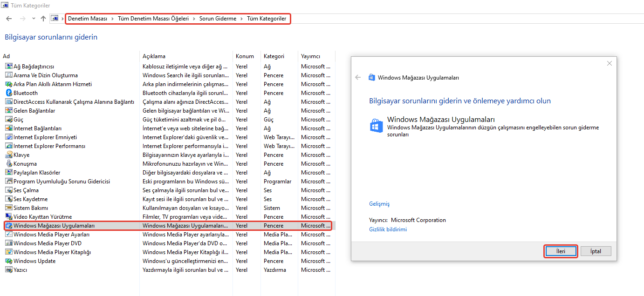644x296 pixels.
Task: Sort list by Kategori column header
Action: (x=274, y=56)
